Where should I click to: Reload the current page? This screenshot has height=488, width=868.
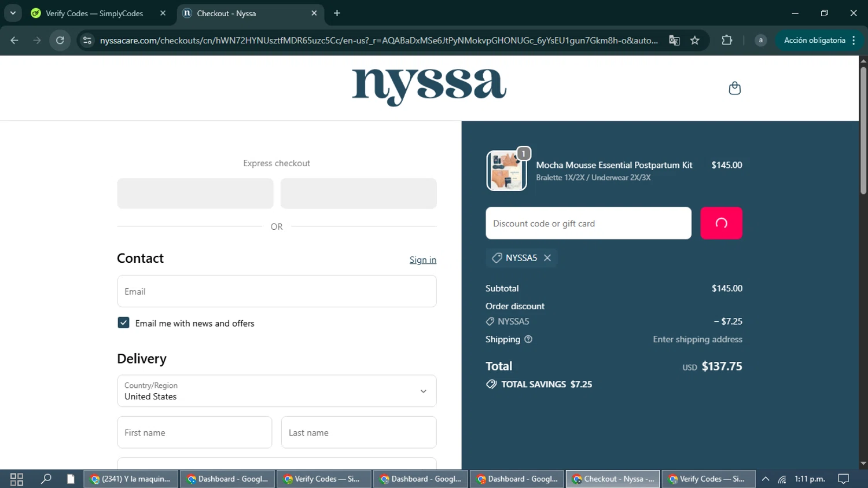[60, 41]
